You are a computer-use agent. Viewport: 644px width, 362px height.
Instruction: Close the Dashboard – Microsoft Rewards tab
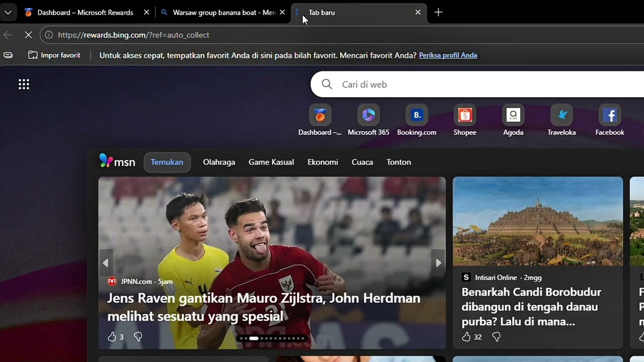[146, 13]
